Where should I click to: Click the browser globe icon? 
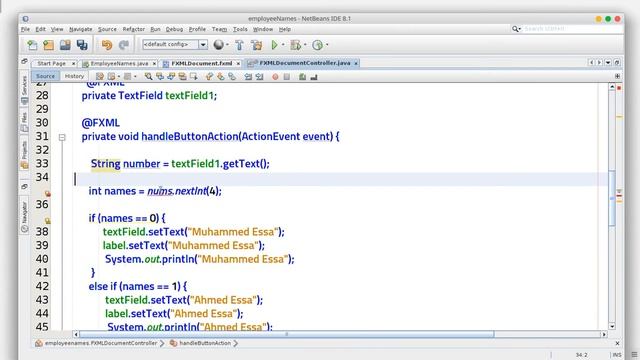pos(218,44)
